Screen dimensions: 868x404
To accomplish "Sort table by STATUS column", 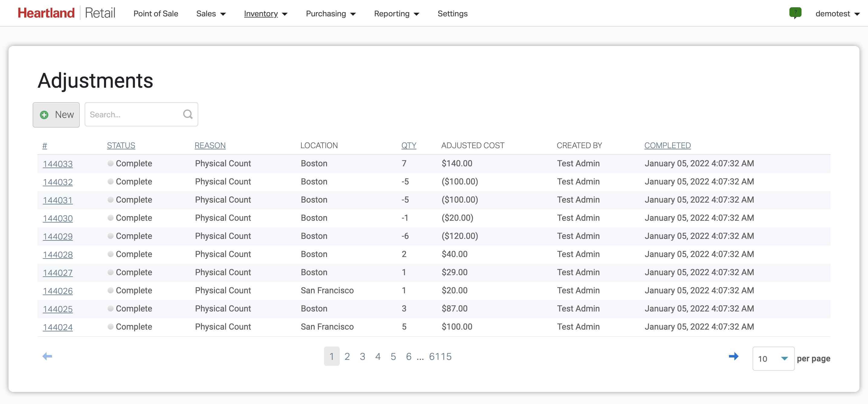I will click(121, 145).
